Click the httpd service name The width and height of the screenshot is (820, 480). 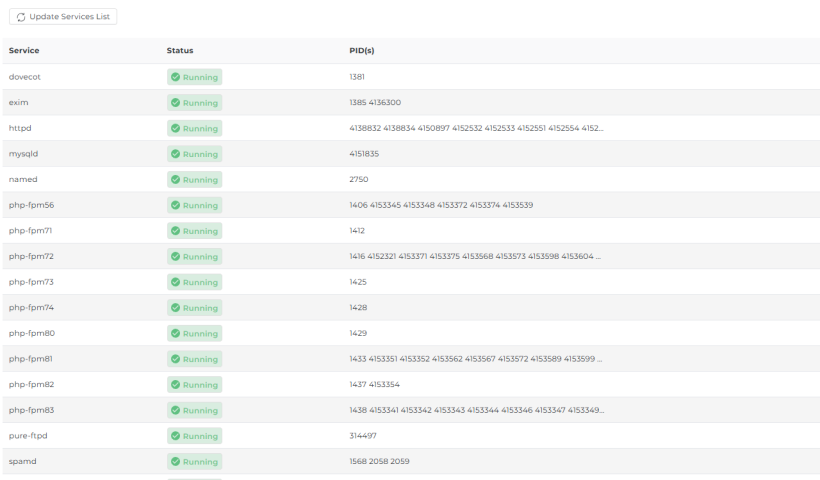[20, 128]
